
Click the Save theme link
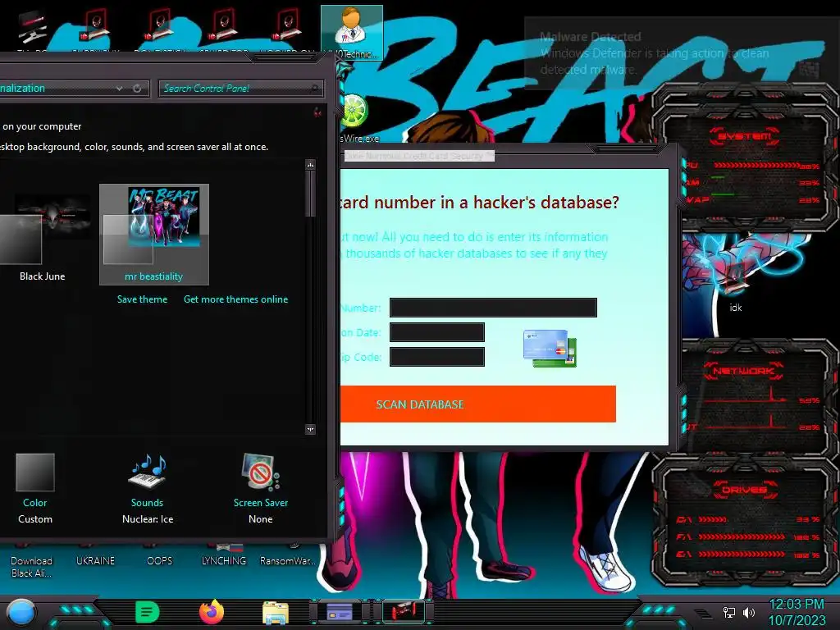pos(142,299)
